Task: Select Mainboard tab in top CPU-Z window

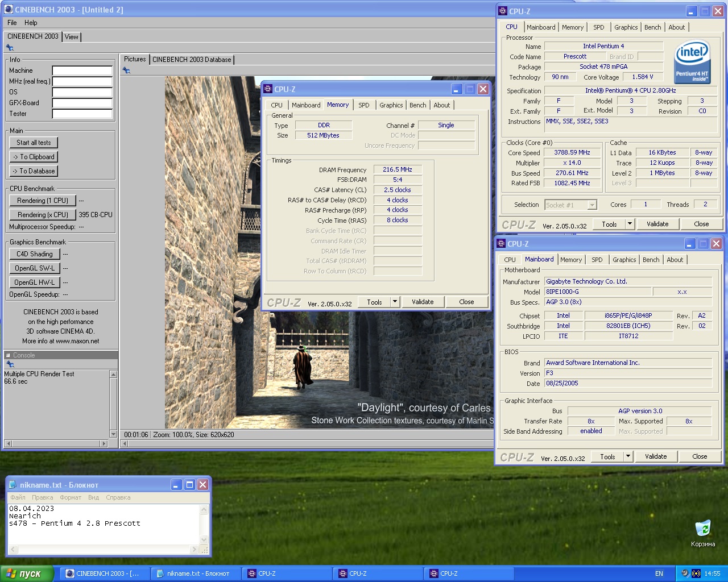Action: [x=541, y=27]
